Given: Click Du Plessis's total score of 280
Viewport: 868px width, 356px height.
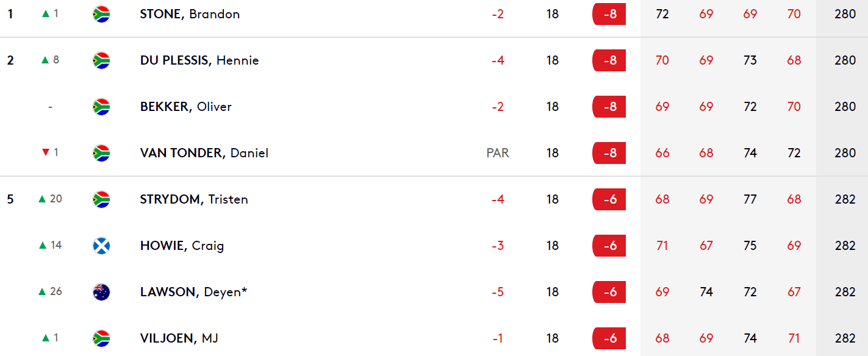Looking at the screenshot, I should [x=845, y=60].
